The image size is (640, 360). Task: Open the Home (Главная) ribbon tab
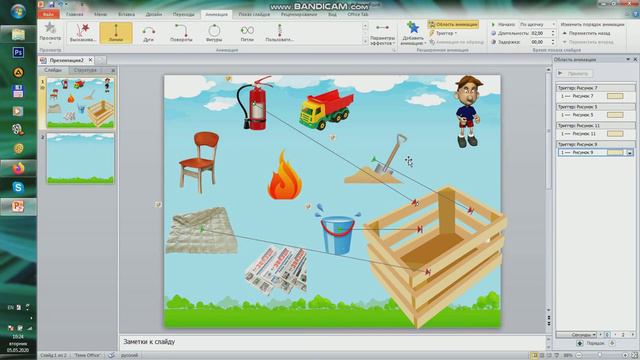click(75, 14)
